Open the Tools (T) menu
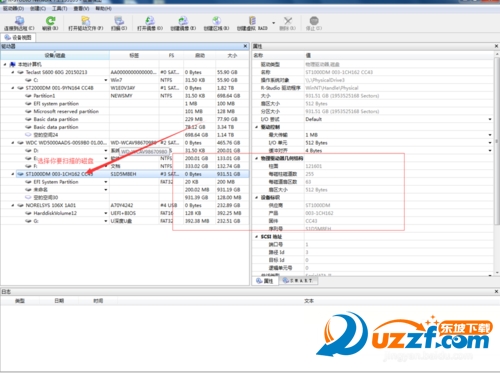 click(59, 8)
